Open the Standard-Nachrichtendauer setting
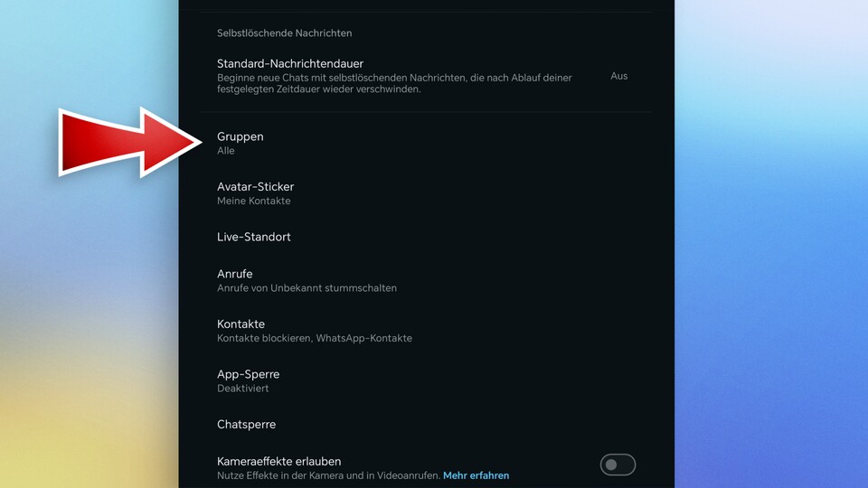 [290, 64]
